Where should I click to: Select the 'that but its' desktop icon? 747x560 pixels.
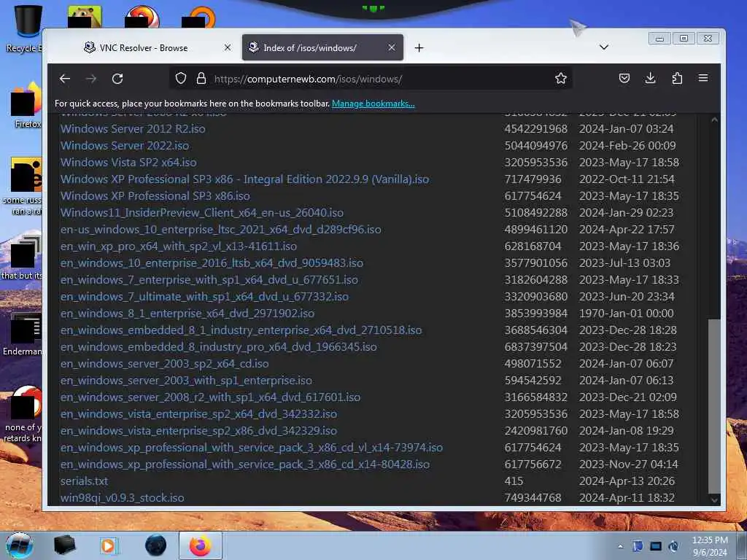(23, 257)
